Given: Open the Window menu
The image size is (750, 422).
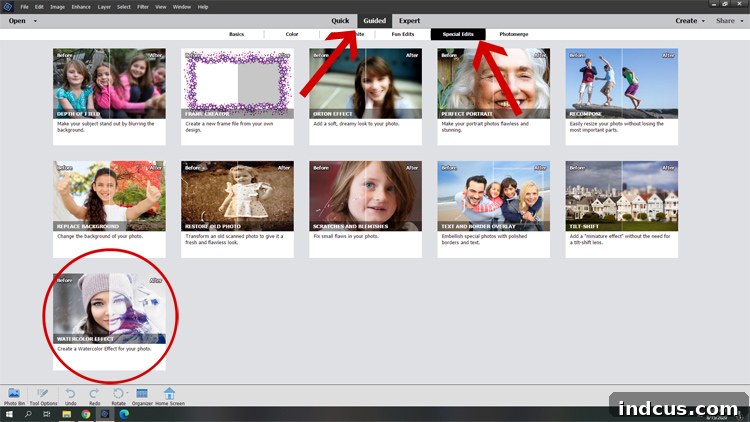Looking at the screenshot, I should click(x=181, y=7).
